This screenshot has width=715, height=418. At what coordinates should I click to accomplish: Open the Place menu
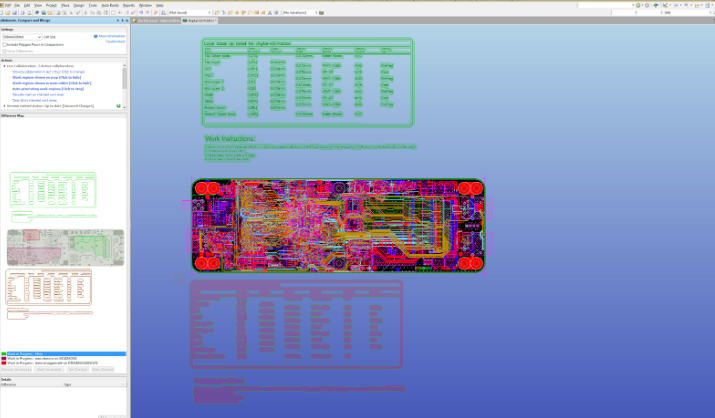(x=65, y=5)
